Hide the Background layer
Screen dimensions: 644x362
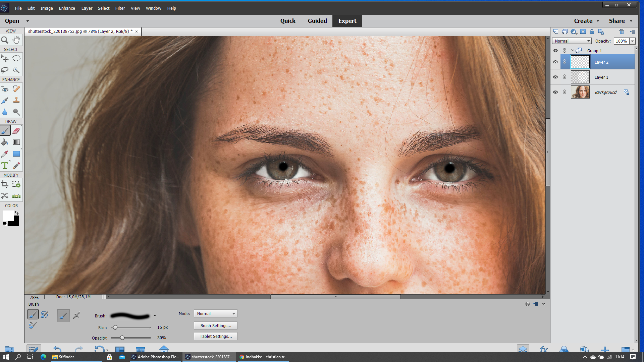point(556,92)
